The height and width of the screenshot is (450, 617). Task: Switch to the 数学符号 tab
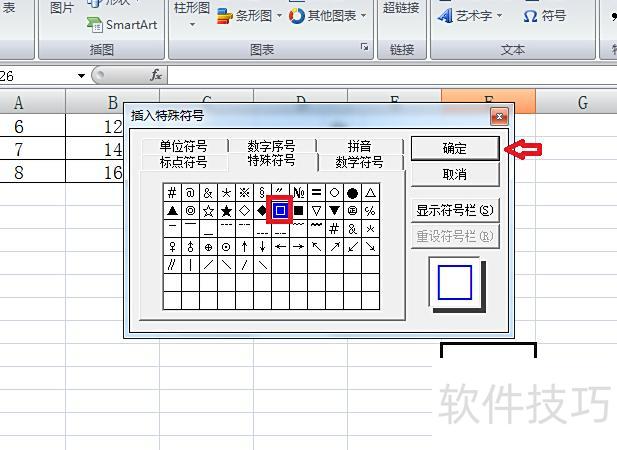coord(359,162)
